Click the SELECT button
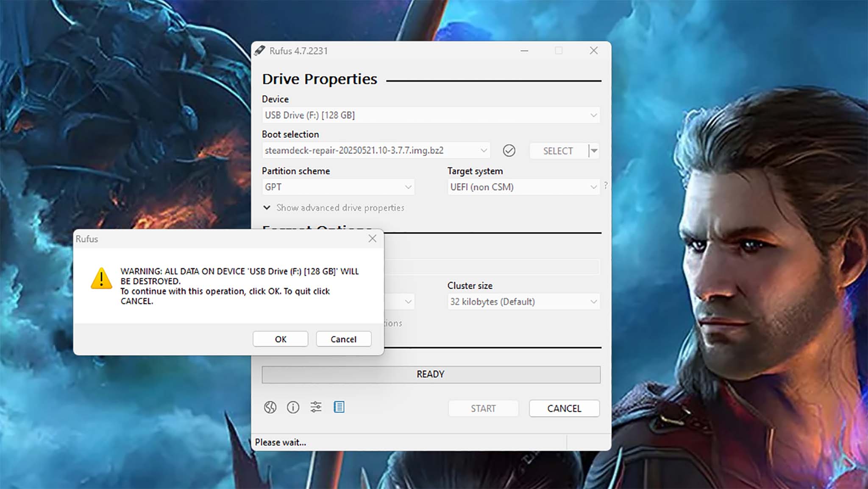Image resolution: width=868 pixels, height=489 pixels. coord(558,151)
